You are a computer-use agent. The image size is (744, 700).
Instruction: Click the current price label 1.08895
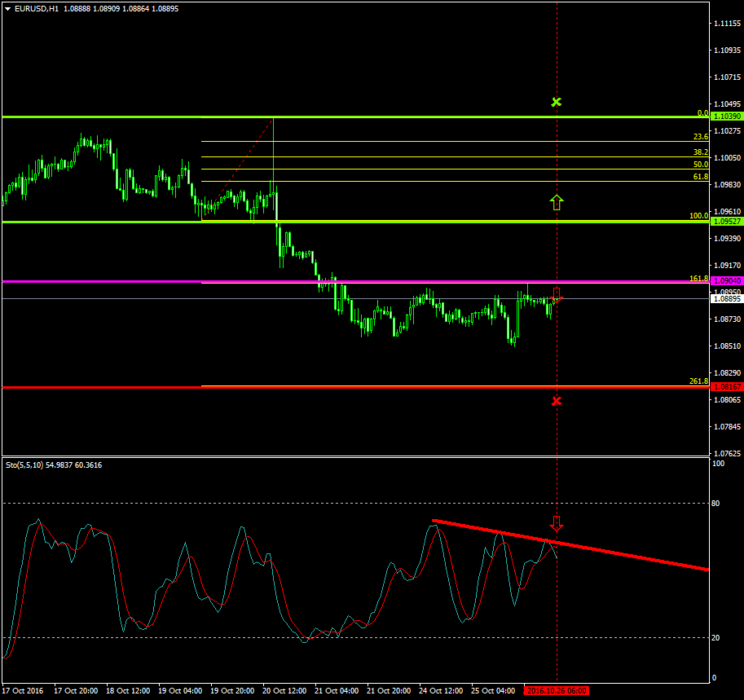[x=726, y=299]
